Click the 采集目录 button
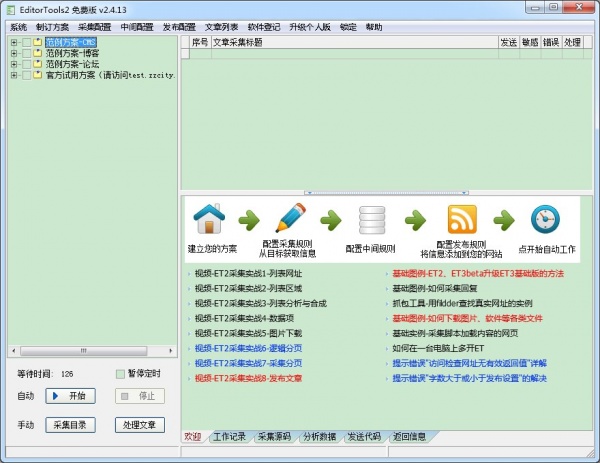Viewport: 600px width, 463px height. (70, 425)
